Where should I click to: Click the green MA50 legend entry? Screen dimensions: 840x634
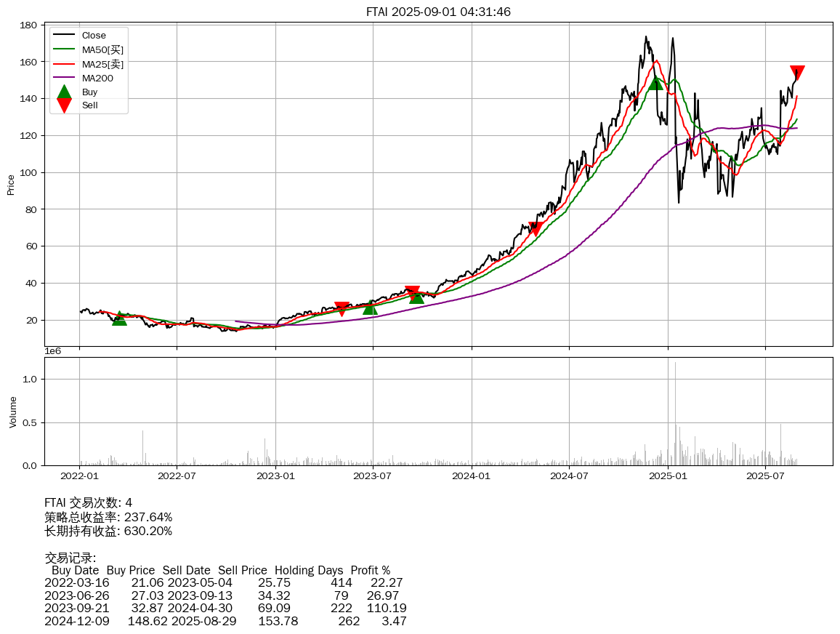(102, 49)
